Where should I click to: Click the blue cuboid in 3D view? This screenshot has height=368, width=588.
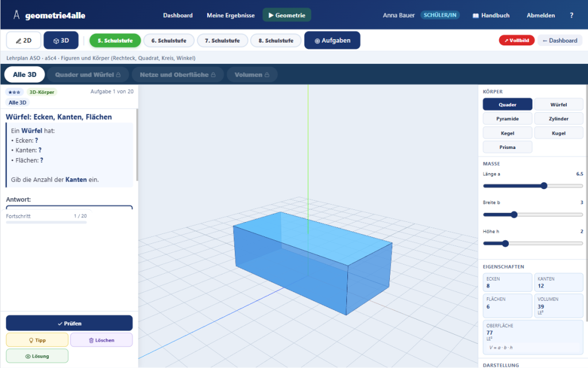tap(313, 263)
